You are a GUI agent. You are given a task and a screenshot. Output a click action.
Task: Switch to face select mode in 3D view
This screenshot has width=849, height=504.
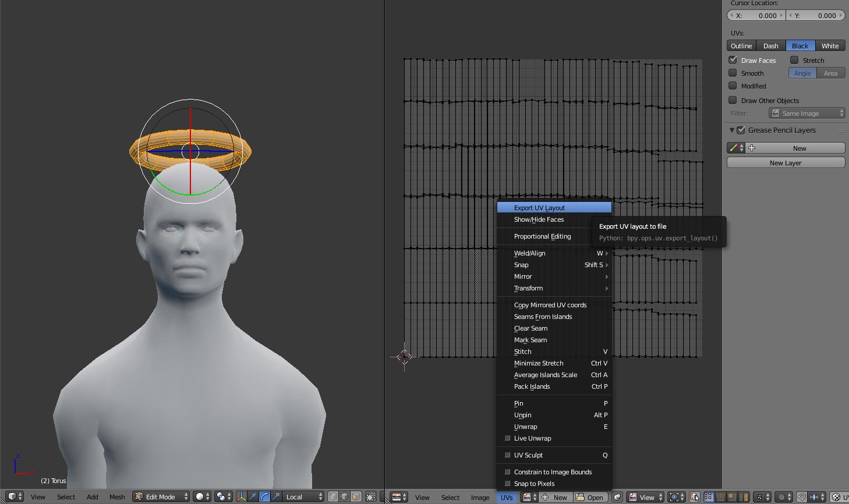356,497
